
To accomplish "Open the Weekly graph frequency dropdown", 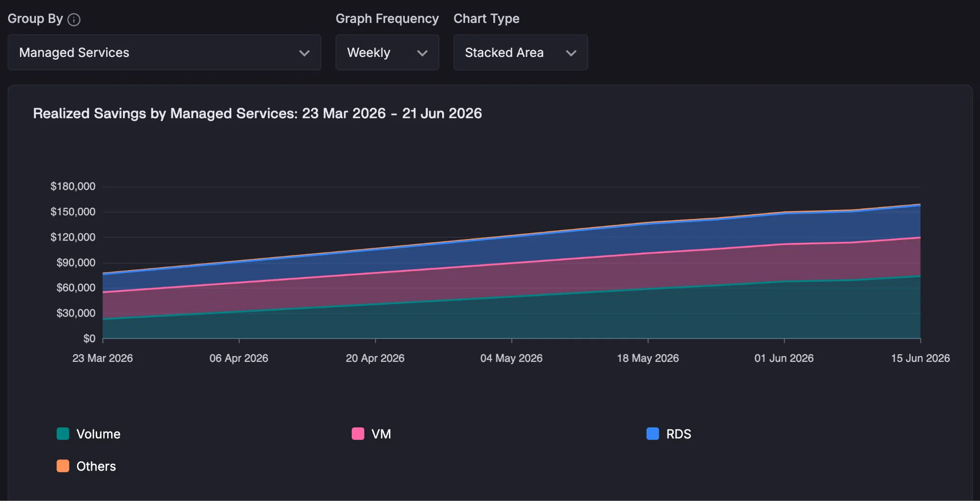I will point(387,53).
